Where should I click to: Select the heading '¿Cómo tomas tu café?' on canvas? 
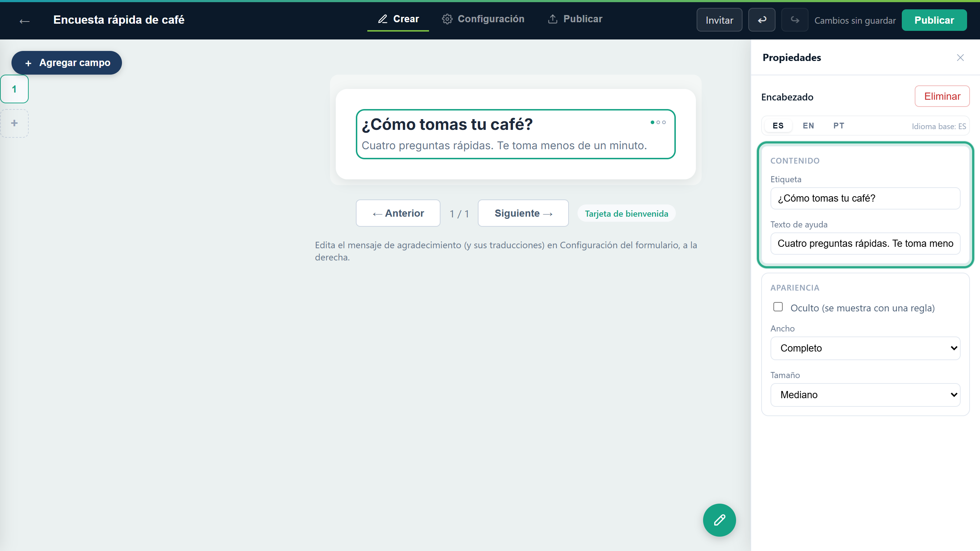(x=447, y=124)
